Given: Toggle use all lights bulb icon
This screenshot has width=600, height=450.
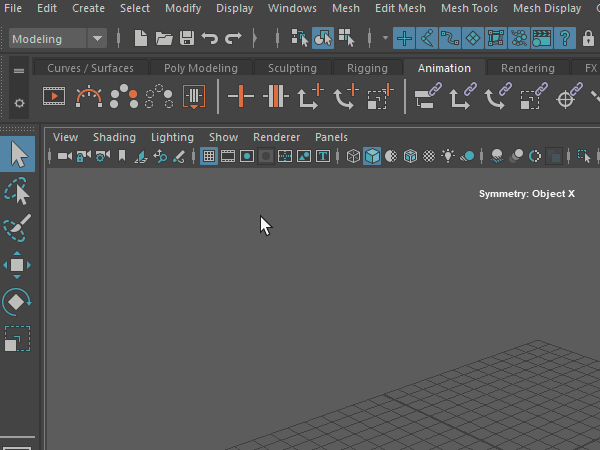Looking at the screenshot, I should 448,157.
